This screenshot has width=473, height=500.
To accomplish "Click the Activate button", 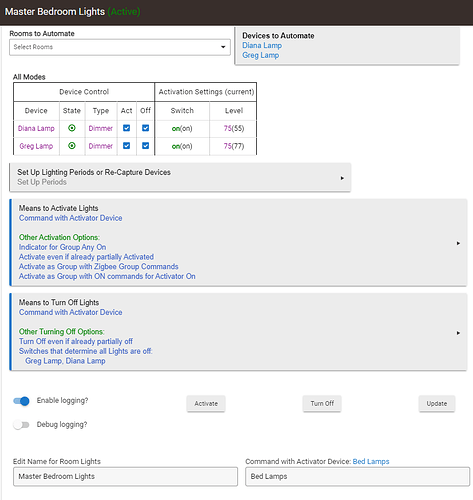I will tap(206, 403).
